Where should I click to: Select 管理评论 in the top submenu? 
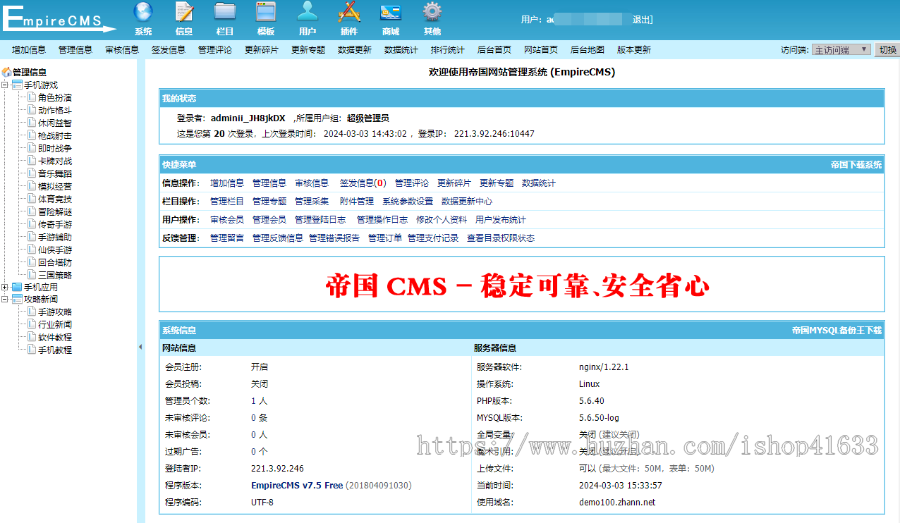pyautogui.click(x=215, y=50)
